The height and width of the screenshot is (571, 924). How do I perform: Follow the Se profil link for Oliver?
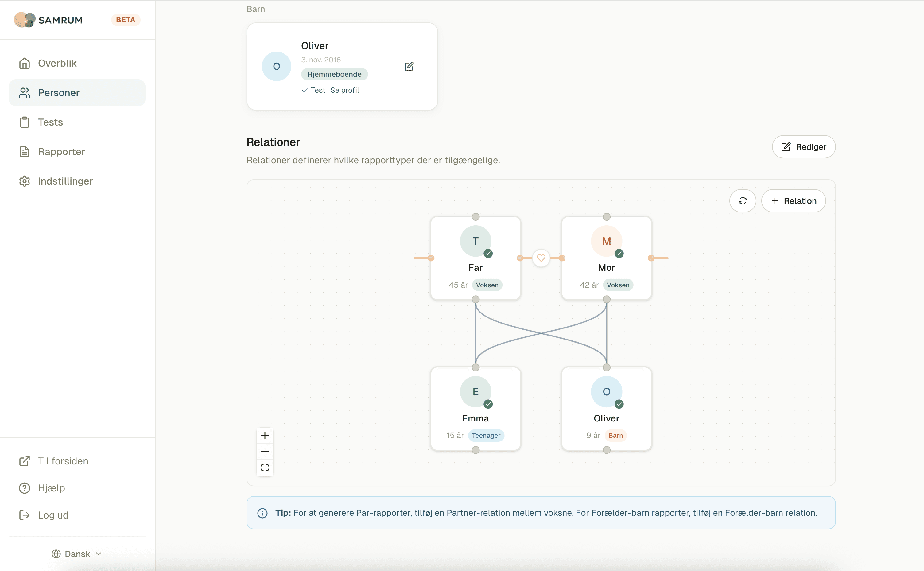point(344,90)
